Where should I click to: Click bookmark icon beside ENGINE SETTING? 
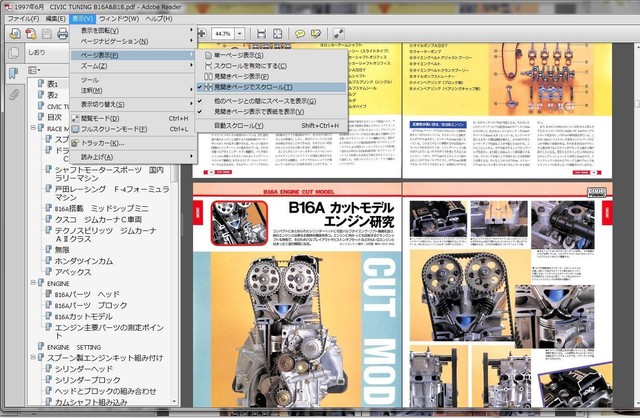click(41, 346)
